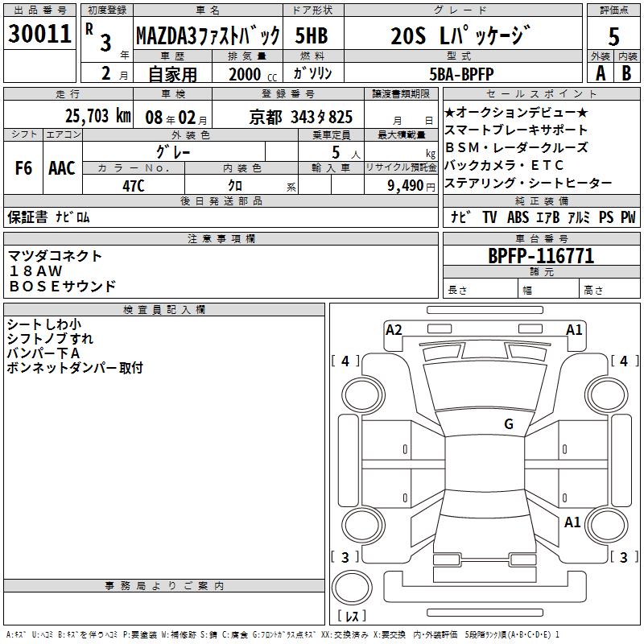Click the F6 shift value
The image size is (644, 644).
tap(23, 168)
